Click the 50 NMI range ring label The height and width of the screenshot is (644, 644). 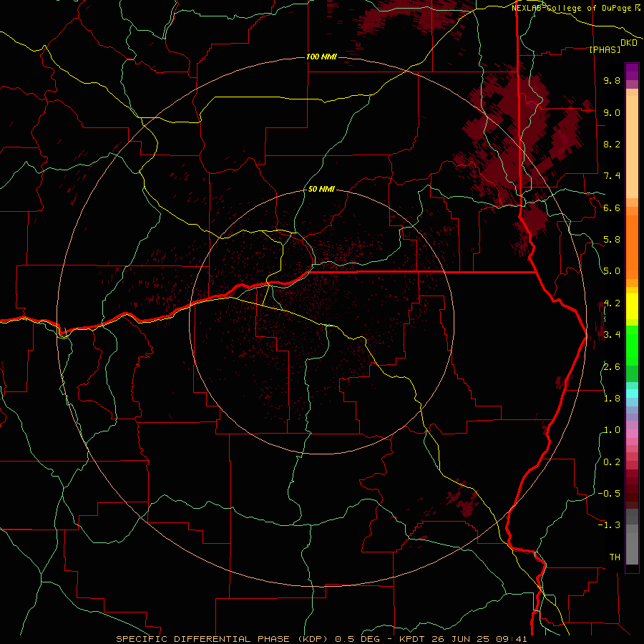coord(321,189)
